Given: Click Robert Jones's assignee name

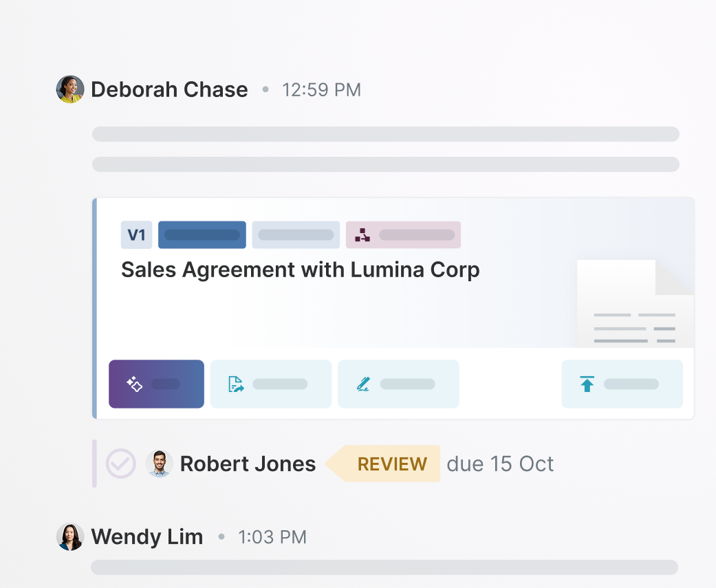Looking at the screenshot, I should (x=248, y=464).
